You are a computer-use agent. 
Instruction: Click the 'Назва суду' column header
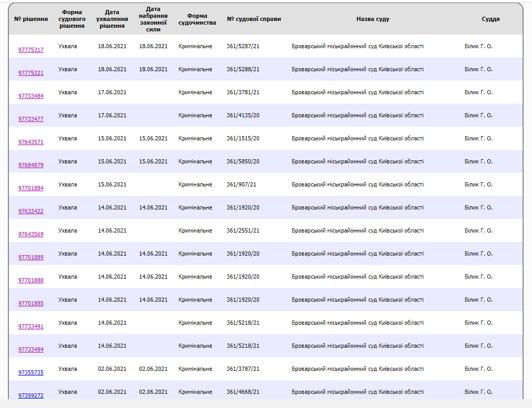tap(373, 19)
